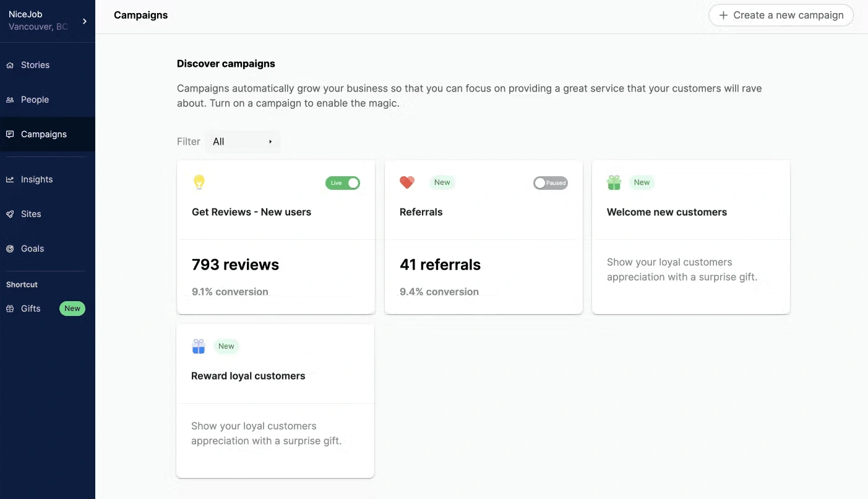Open the Filter dropdown showing All
This screenshot has width=868, height=499.
241,142
